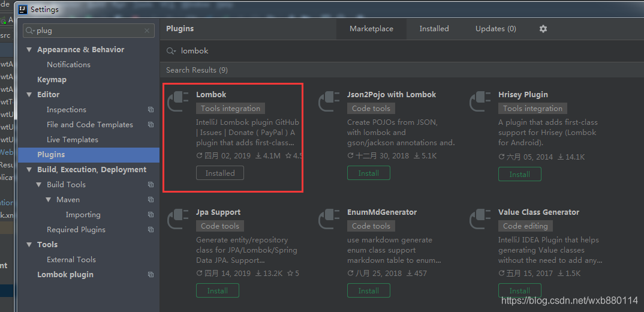Click the EnumMdGenerator plugin icon
This screenshot has height=312, width=644.
coord(329,219)
